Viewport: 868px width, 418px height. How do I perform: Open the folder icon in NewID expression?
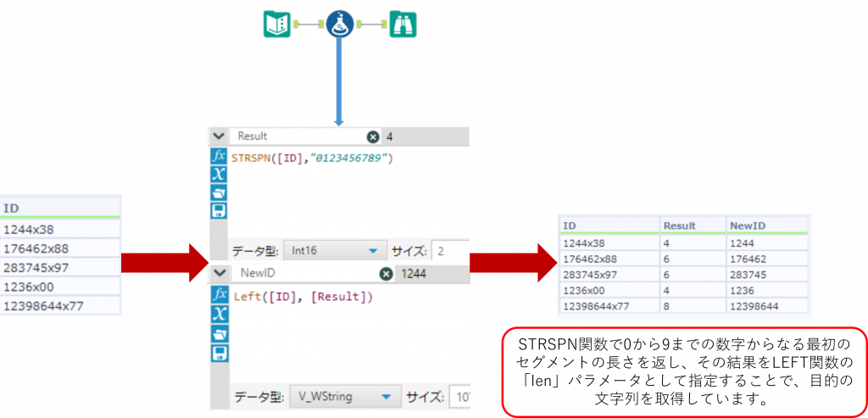click(x=217, y=333)
